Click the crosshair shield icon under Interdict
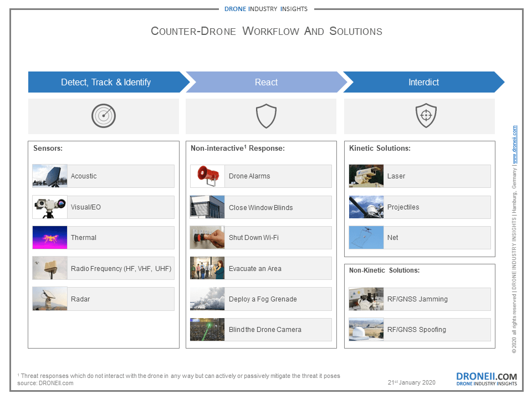Viewport: 532px width, 399px height. point(426,116)
